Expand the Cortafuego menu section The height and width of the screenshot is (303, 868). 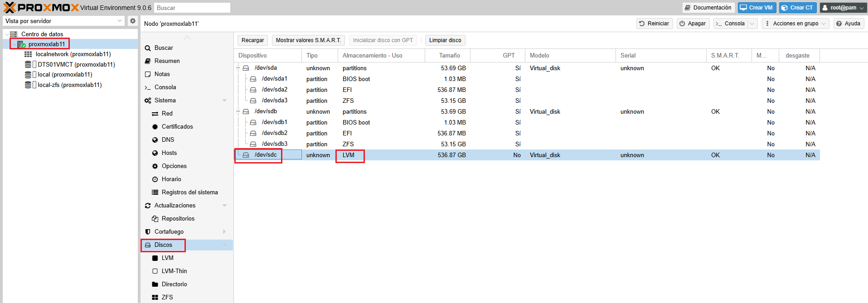coord(224,232)
